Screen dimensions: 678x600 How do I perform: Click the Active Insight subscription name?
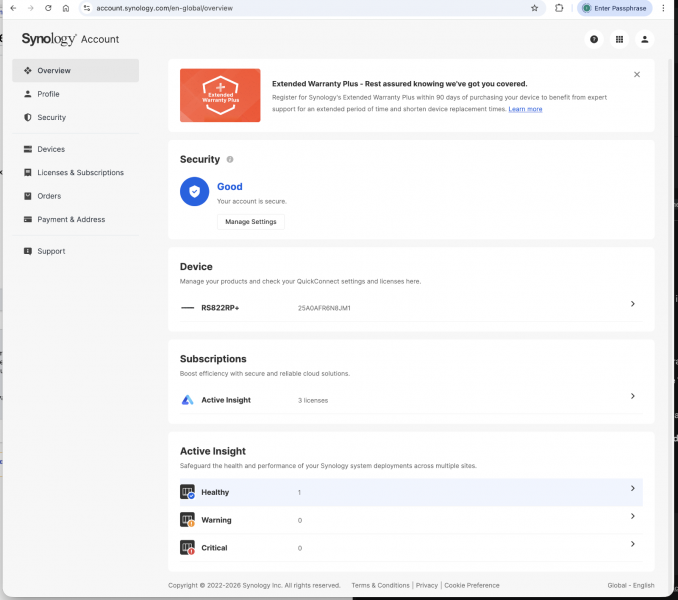tap(226, 400)
